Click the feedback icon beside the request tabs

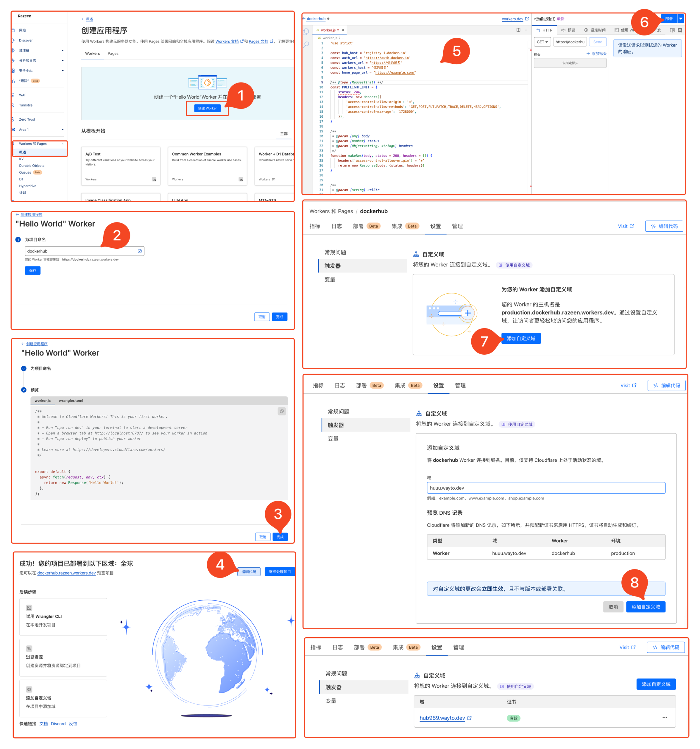click(x=680, y=30)
